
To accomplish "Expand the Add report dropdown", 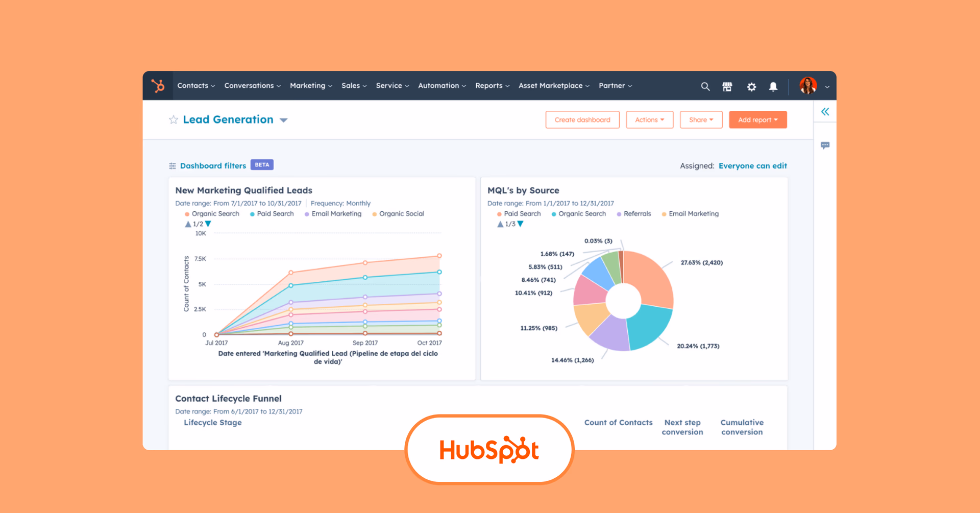I will click(x=757, y=120).
